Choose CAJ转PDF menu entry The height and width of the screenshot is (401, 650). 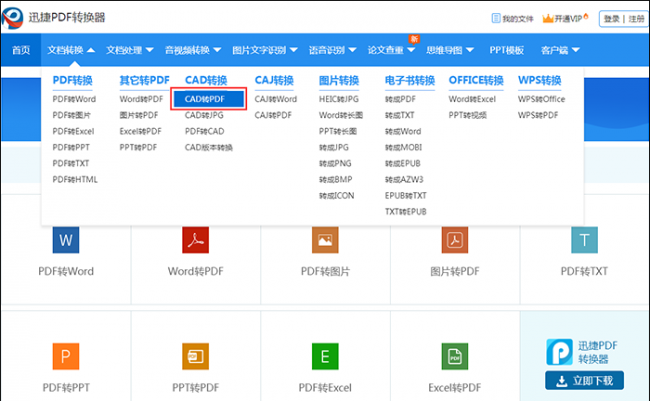[273, 115]
